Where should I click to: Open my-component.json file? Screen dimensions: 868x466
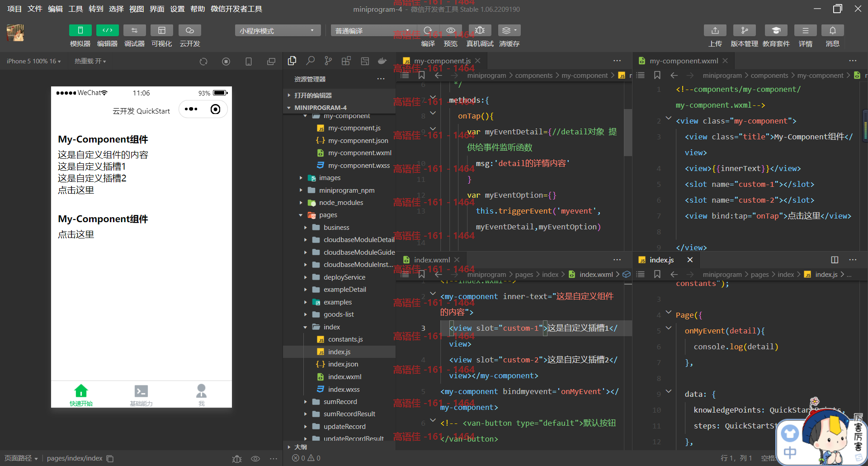tap(358, 141)
